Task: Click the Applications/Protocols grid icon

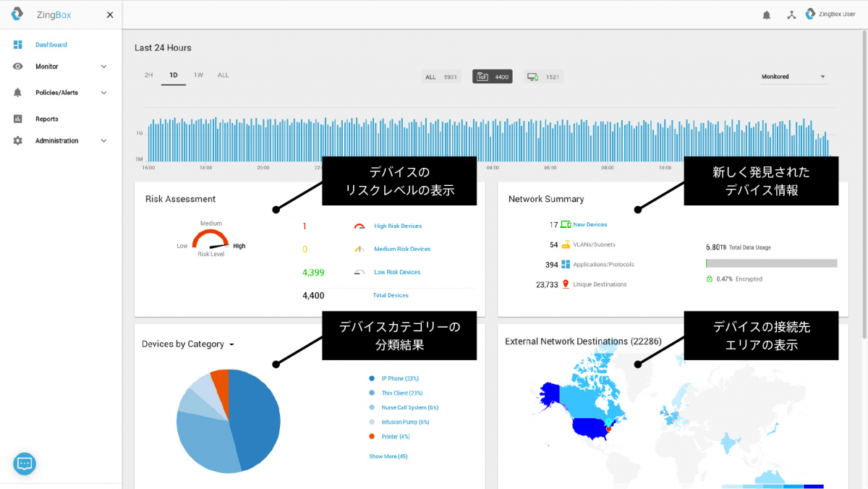Action: 566,265
